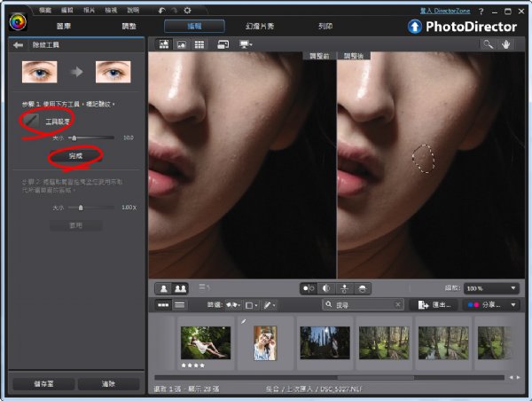This screenshot has width=532, height=401.
Task: Switch browser panel to list view
Action: (x=180, y=304)
